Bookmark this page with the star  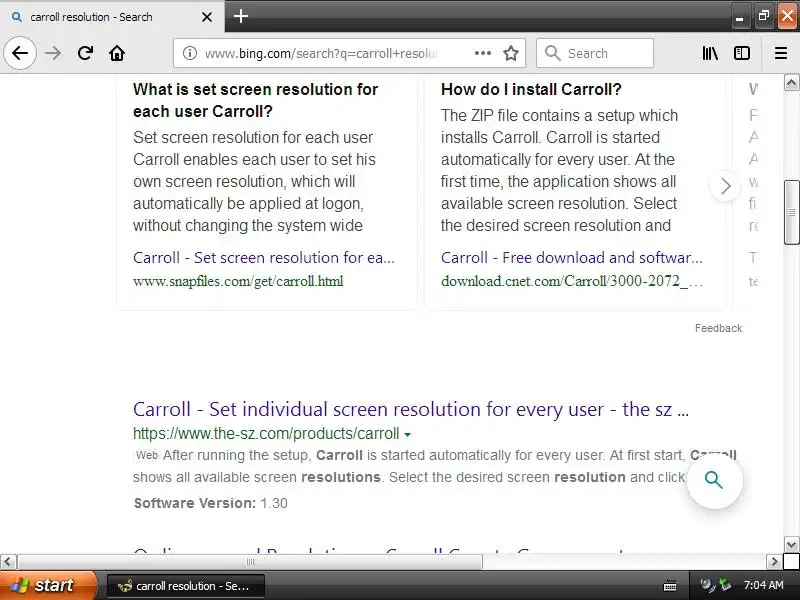click(x=511, y=53)
